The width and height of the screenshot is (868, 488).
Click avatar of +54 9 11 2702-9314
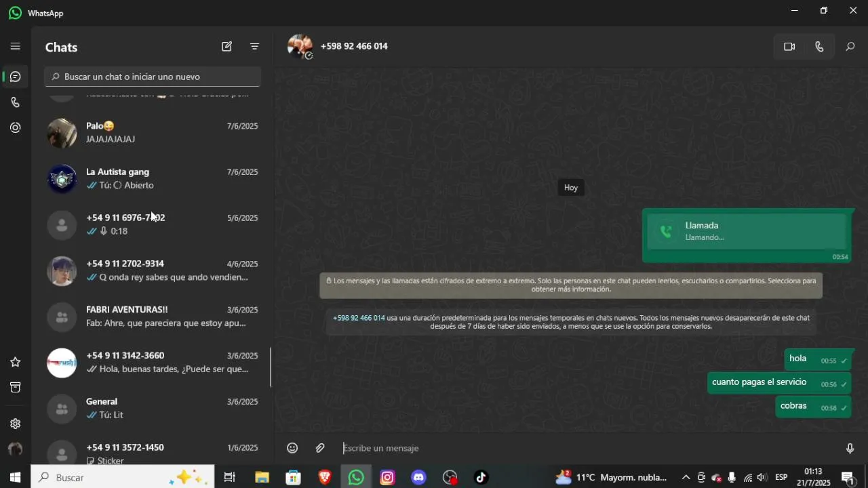(62, 271)
